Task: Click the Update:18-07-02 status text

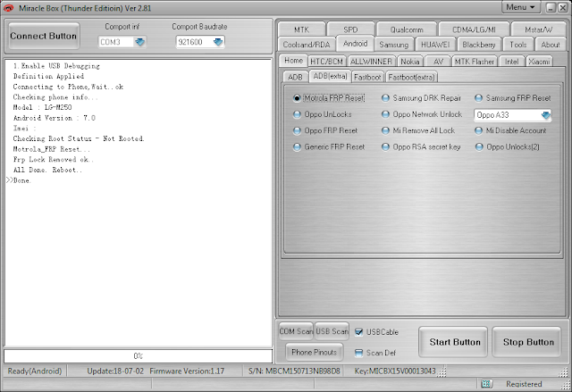Action: click(115, 371)
